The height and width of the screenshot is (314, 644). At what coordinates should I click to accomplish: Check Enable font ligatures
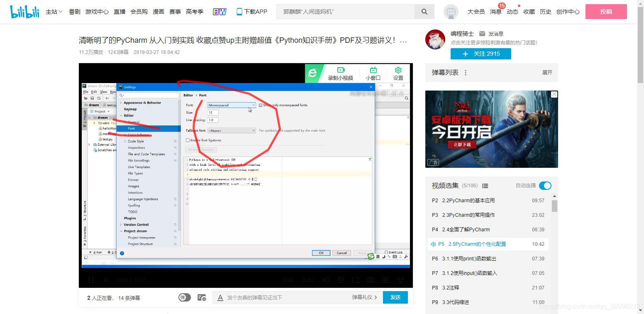[188, 140]
